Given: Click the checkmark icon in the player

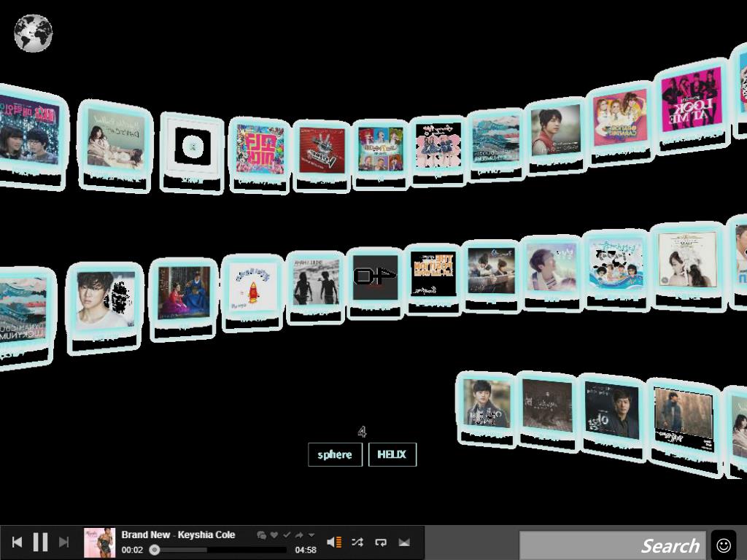Looking at the screenshot, I should pyautogui.click(x=287, y=535).
